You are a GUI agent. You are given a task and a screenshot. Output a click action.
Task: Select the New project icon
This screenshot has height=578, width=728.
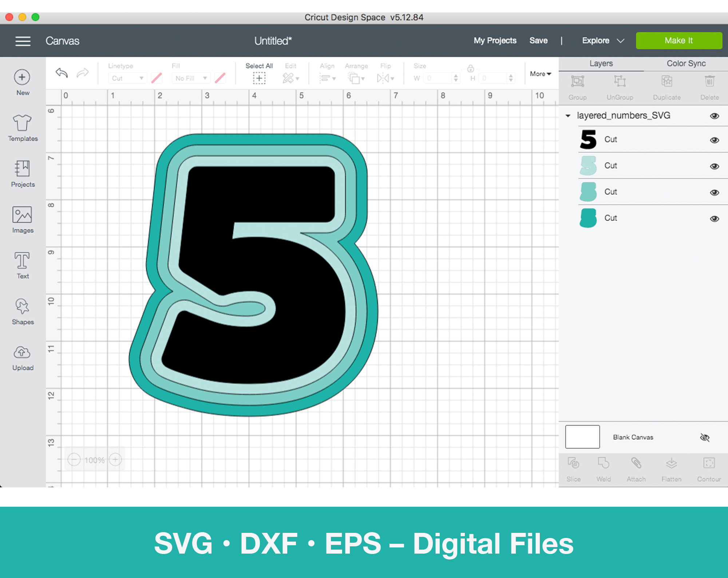pos(23,77)
